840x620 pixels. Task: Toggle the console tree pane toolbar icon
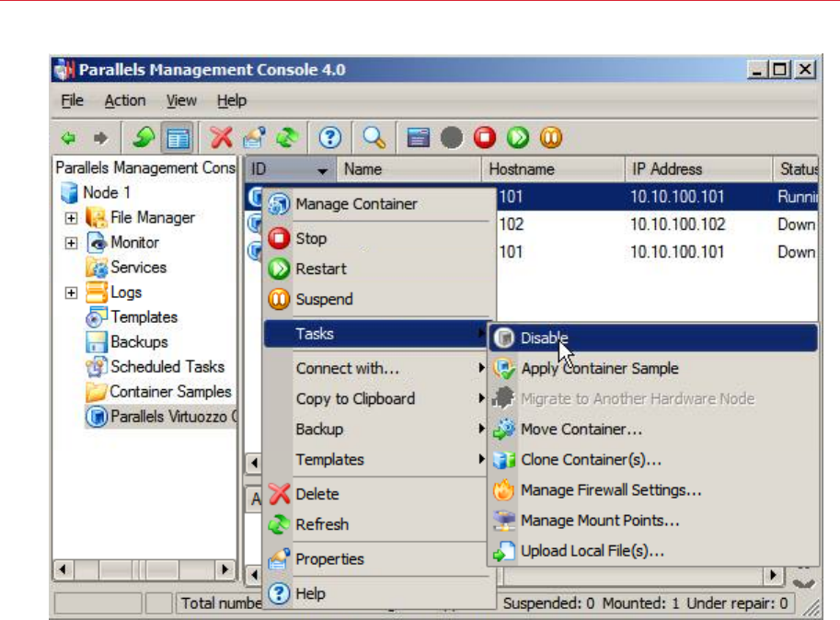[x=178, y=138]
